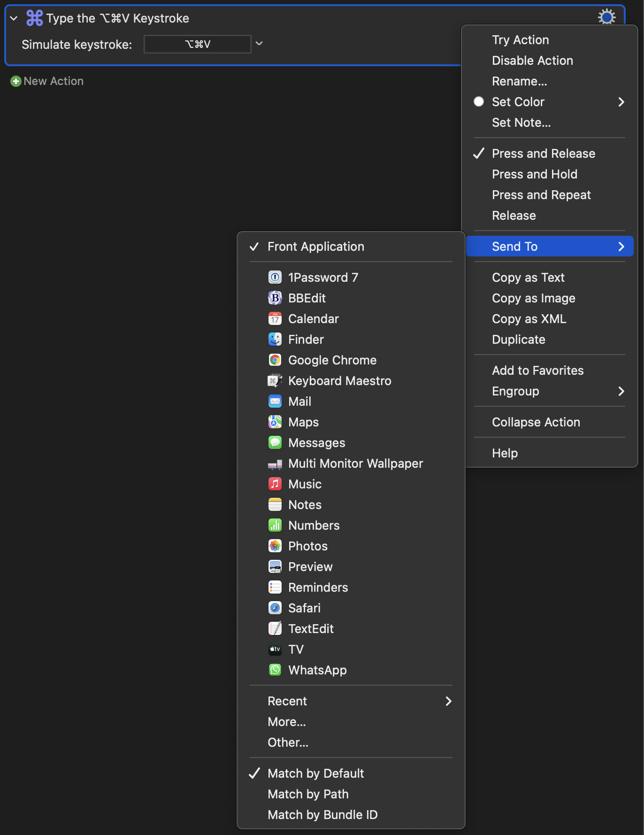Viewport: 644px width, 835px height.
Task: Click the Simulate keystroke input field
Action: pyautogui.click(x=198, y=44)
